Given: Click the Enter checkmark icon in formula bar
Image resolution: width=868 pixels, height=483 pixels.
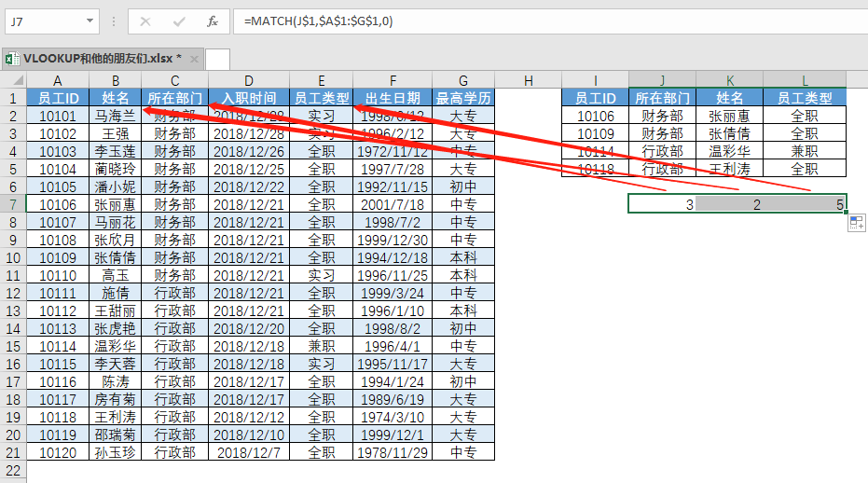Looking at the screenshot, I should (179, 21).
